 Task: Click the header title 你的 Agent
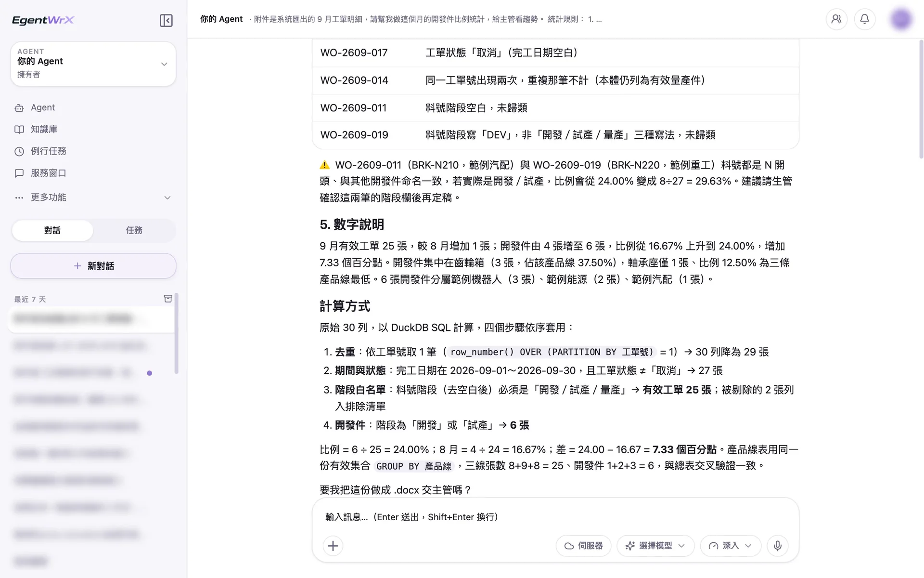(x=221, y=19)
